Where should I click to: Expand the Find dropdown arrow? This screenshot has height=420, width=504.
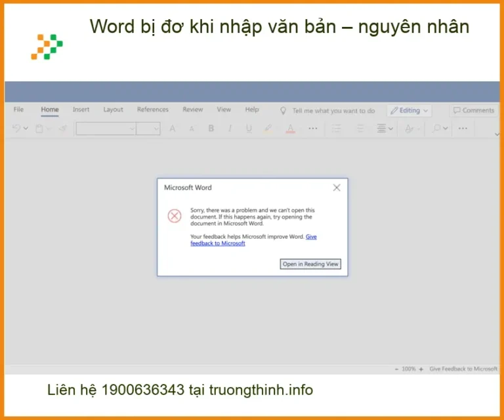(x=446, y=129)
